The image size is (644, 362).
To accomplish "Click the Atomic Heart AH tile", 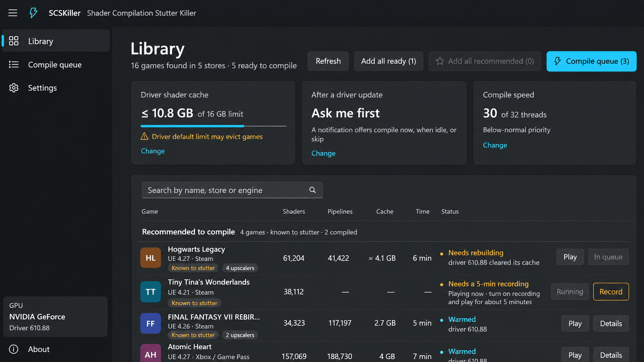I will tap(151, 353).
